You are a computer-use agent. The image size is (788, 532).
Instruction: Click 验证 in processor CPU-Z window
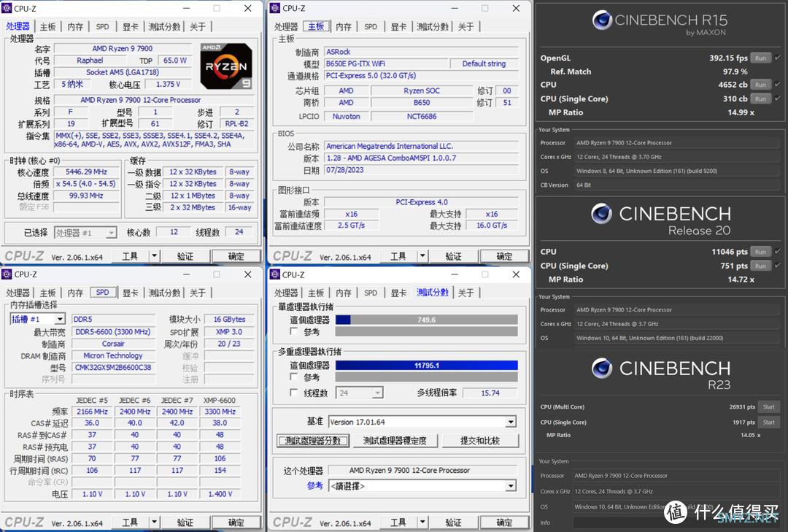[185, 256]
